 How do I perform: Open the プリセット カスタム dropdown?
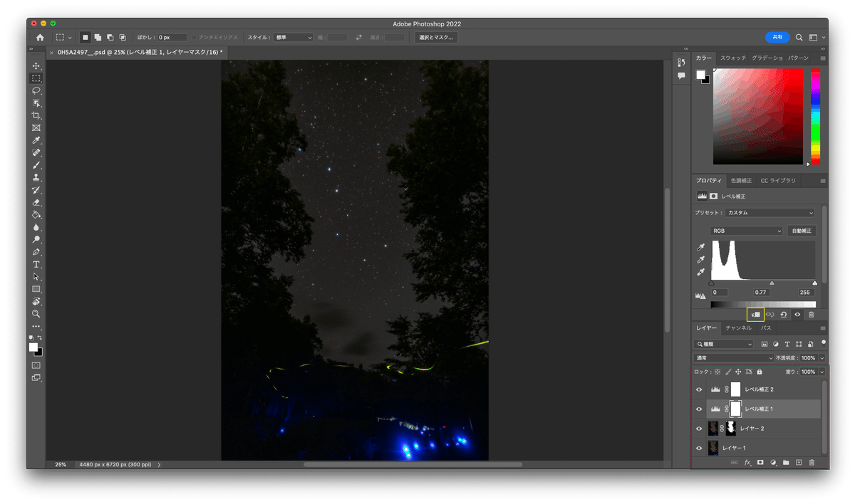tap(769, 213)
